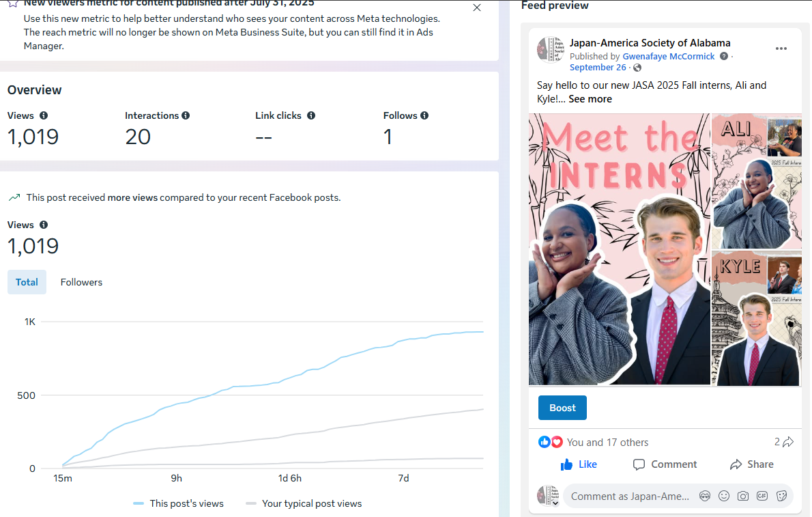Expand post text with See more
The height and width of the screenshot is (517, 812).
(x=590, y=99)
